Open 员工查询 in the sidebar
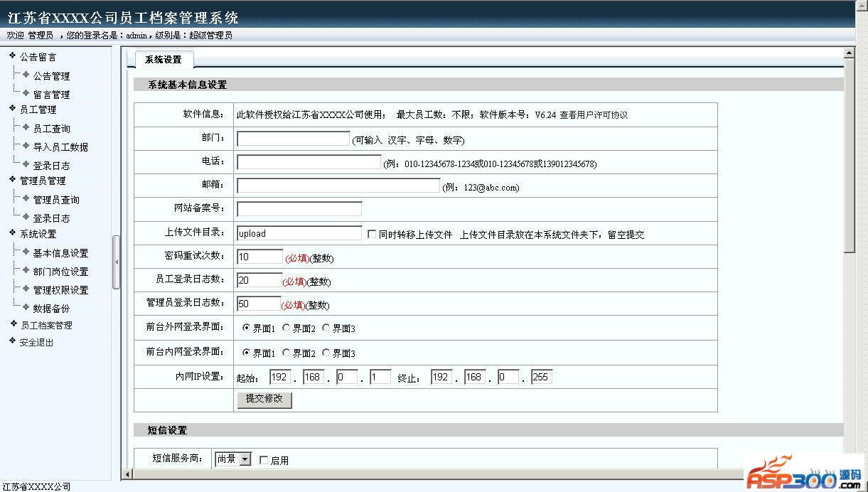 coord(51,129)
